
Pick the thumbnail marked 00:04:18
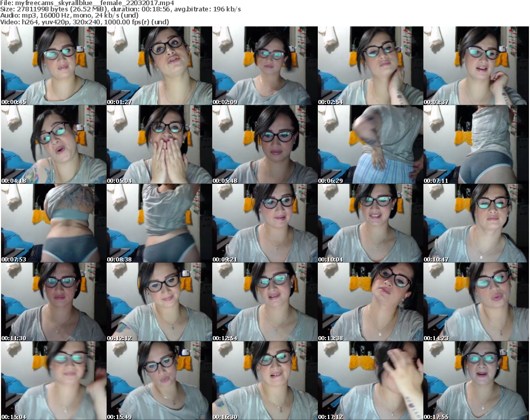coord(54,144)
